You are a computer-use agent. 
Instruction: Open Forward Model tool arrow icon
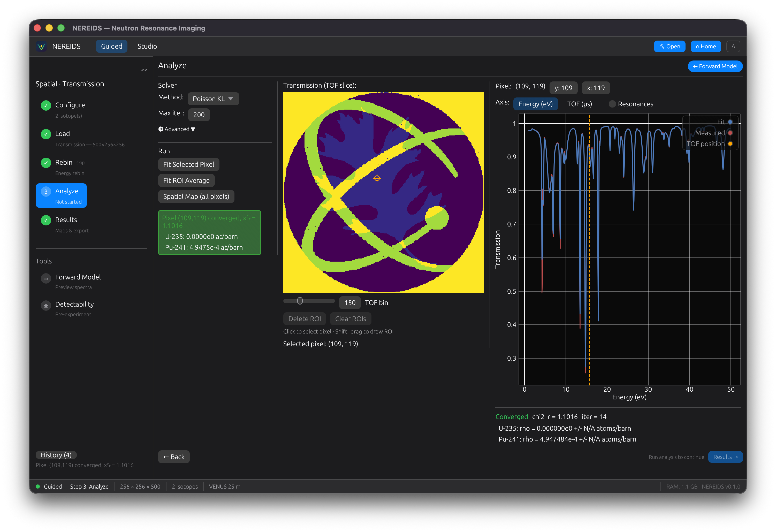pos(46,278)
